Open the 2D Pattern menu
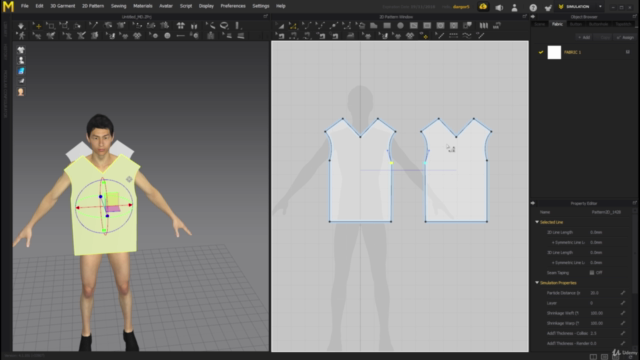 [x=93, y=6]
